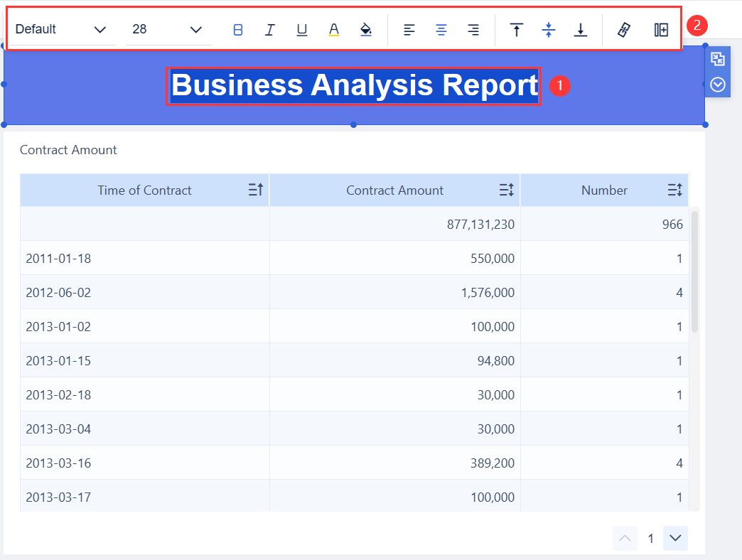Align text to the top

point(516,29)
